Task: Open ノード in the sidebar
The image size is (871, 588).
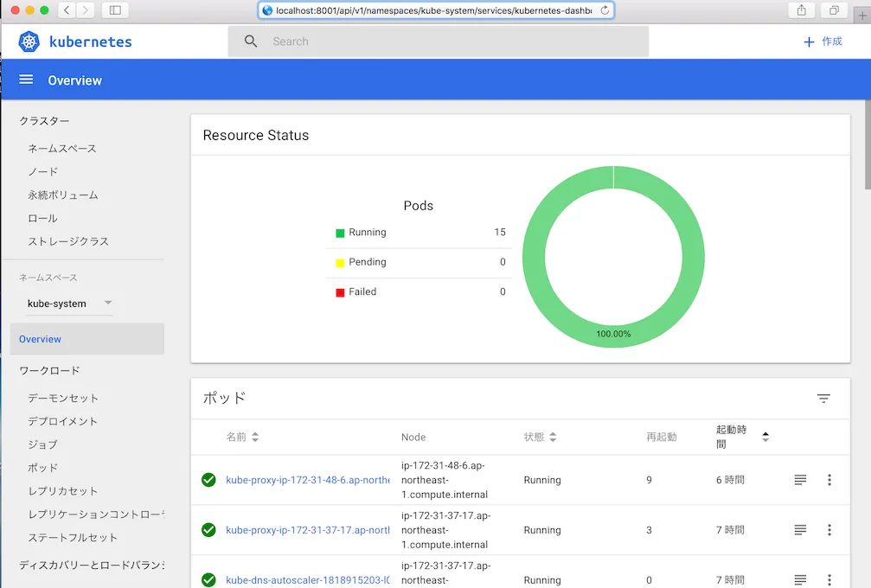Action: point(42,171)
